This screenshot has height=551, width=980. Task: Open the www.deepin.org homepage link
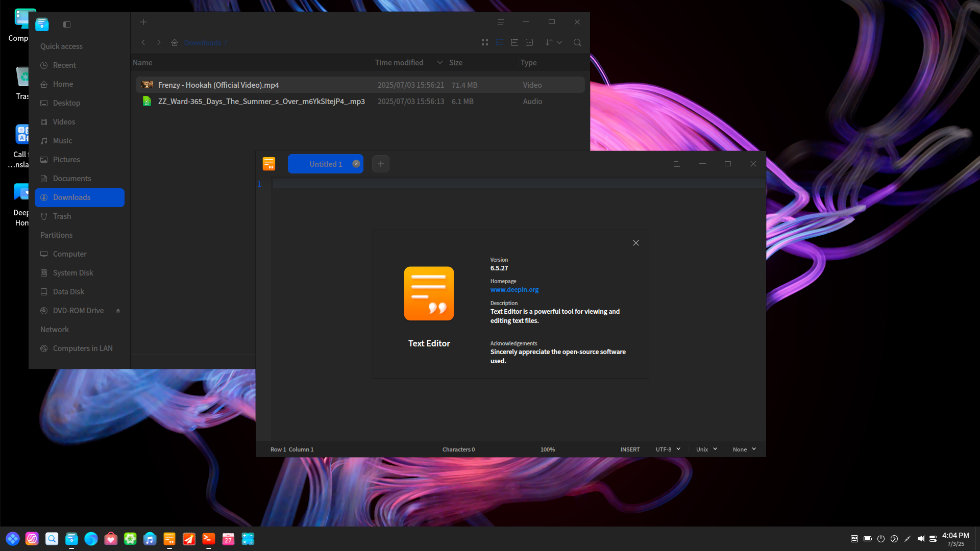[x=514, y=290]
